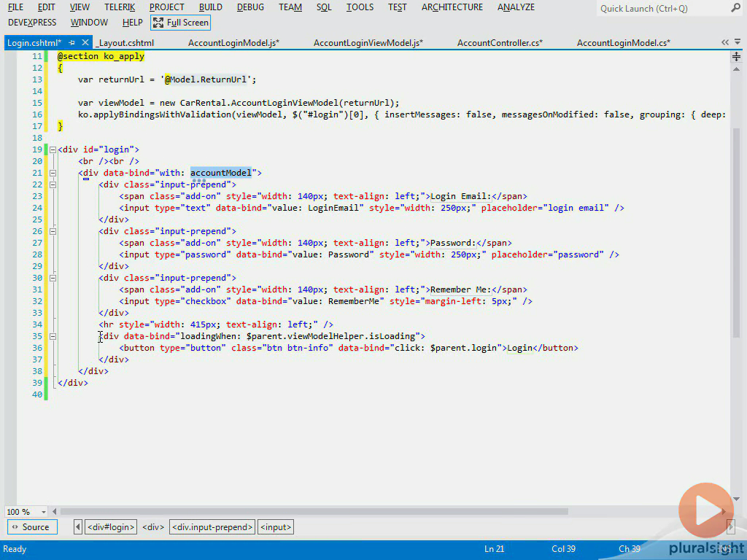Screen dimensions: 747x560
Task: Open the FILE menu
Action: coord(16,7)
